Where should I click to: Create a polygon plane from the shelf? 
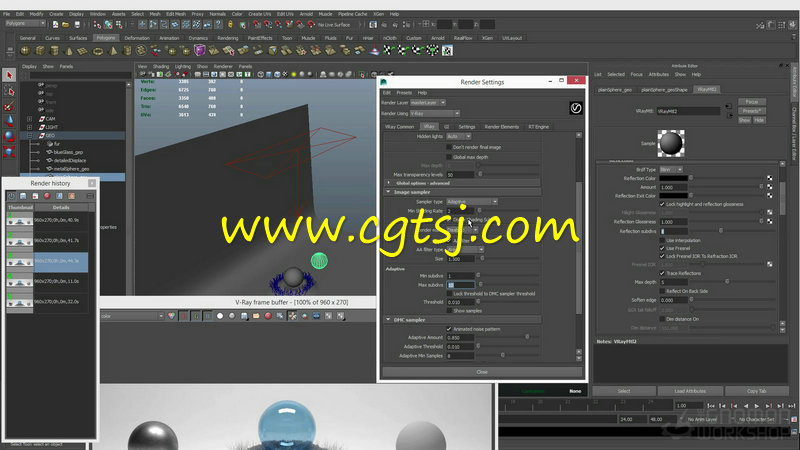[83, 51]
